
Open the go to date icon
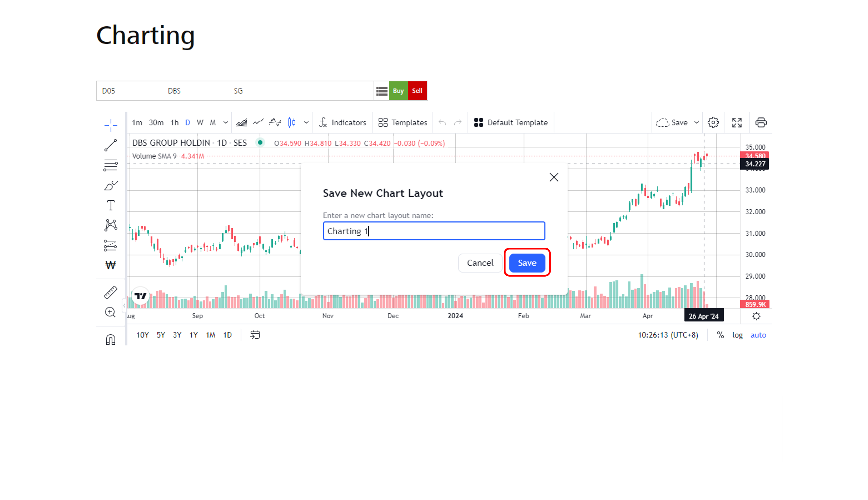click(x=255, y=335)
